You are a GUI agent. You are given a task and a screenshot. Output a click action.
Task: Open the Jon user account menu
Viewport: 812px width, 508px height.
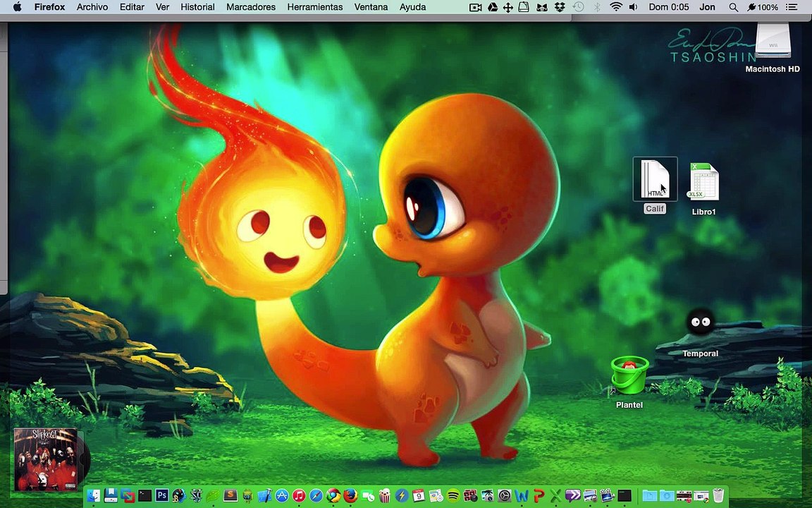pos(707,7)
